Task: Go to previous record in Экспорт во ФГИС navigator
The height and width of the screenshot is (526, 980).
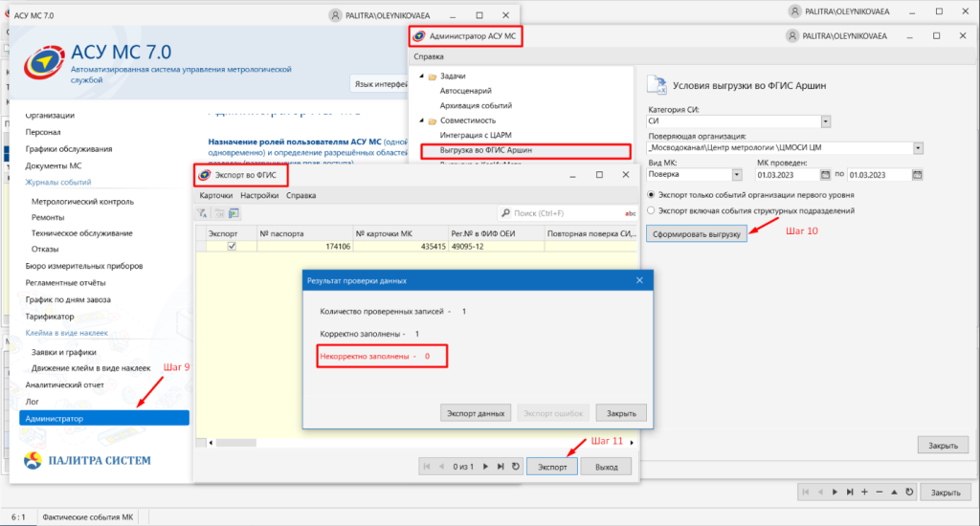Action: tap(442, 467)
